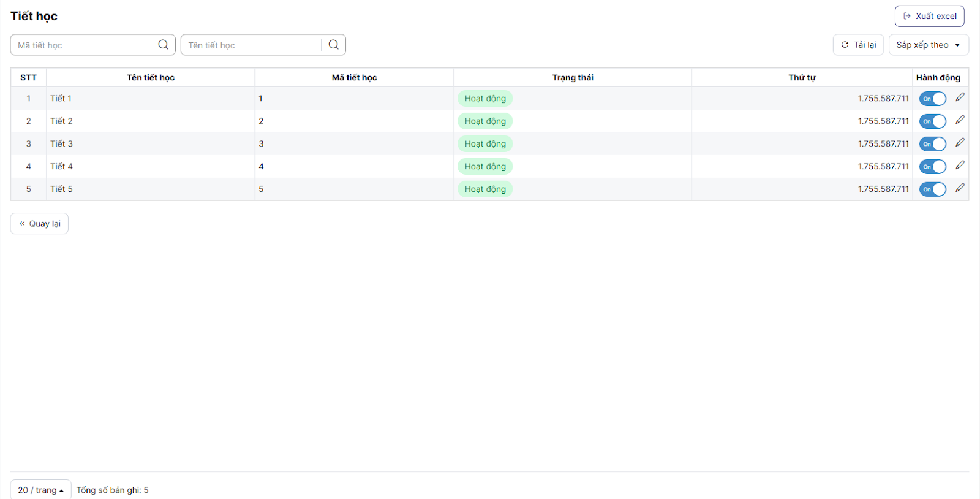This screenshot has height=499, width=980.
Task: Toggle off the Tiết 1 status switch
Action: 932,99
